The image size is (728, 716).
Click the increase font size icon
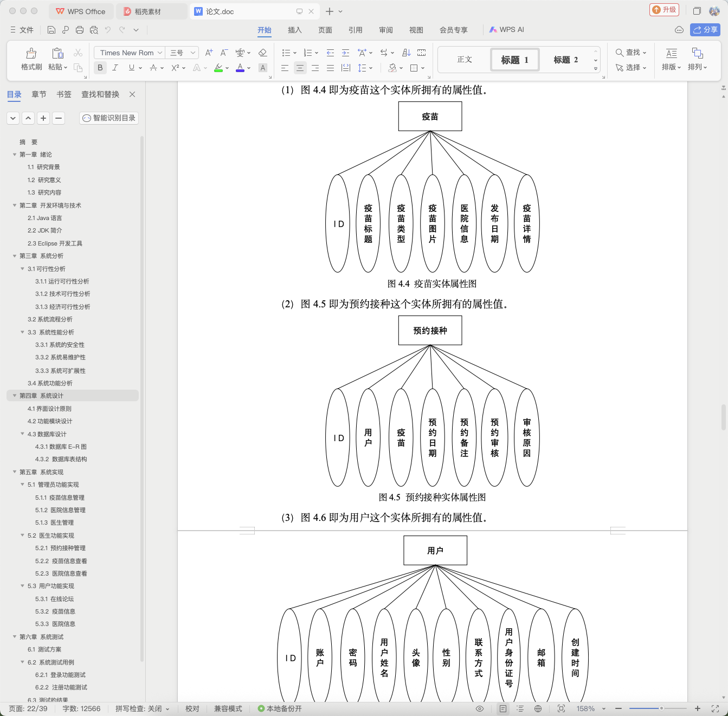(209, 53)
